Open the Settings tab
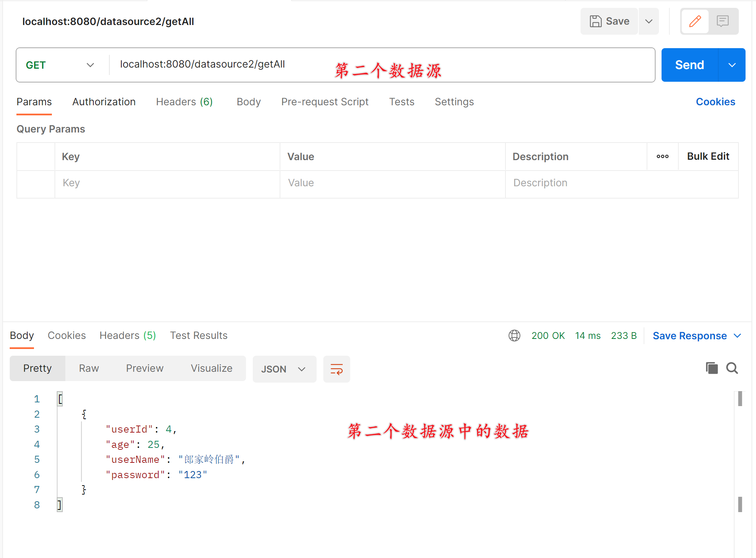Image resolution: width=756 pixels, height=558 pixels. 454,102
